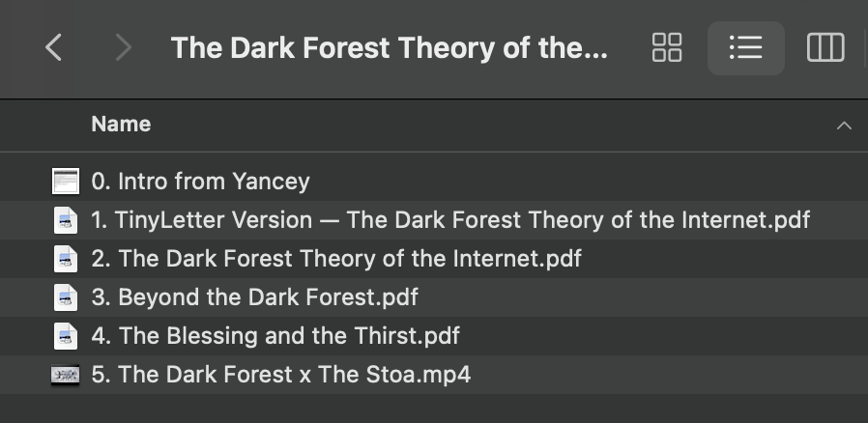Select "1. TinyLetter Version" PDF file name
Image resolution: width=868 pixels, height=423 pixels.
click(x=450, y=220)
